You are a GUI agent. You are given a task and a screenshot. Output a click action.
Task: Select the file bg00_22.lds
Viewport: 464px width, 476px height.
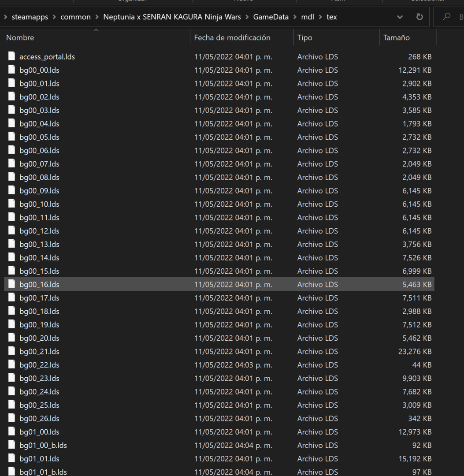(x=39, y=365)
